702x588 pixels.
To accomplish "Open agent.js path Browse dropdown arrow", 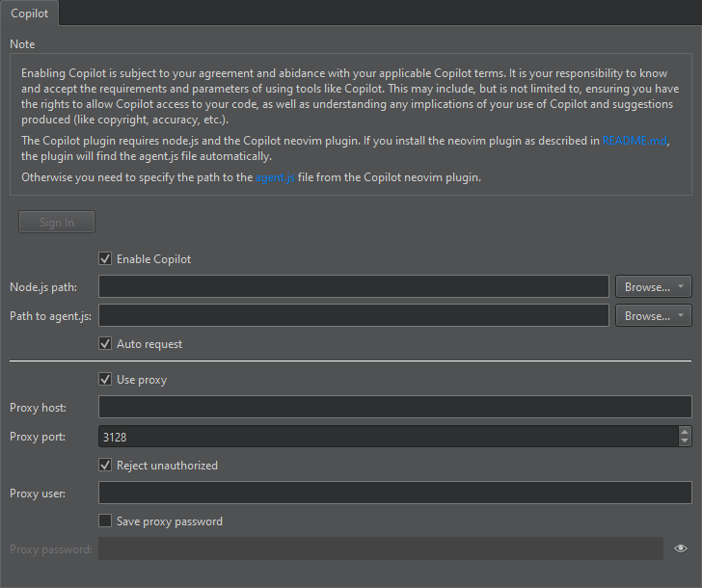I will (x=682, y=316).
